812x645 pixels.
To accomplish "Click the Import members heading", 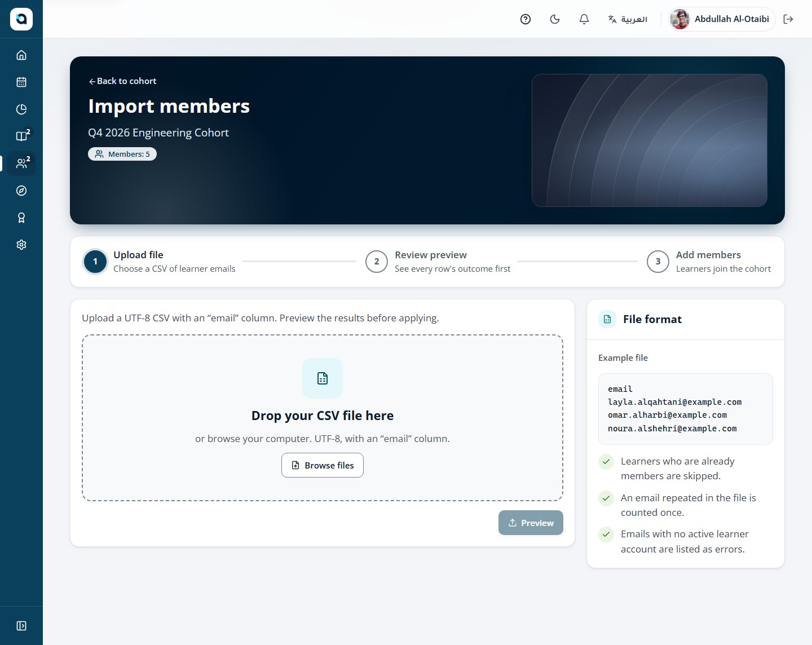I will tap(169, 106).
